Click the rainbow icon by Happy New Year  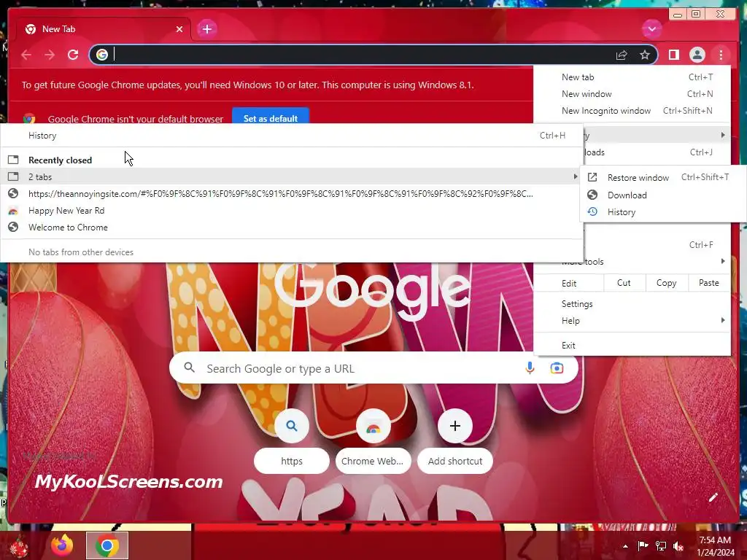point(13,211)
